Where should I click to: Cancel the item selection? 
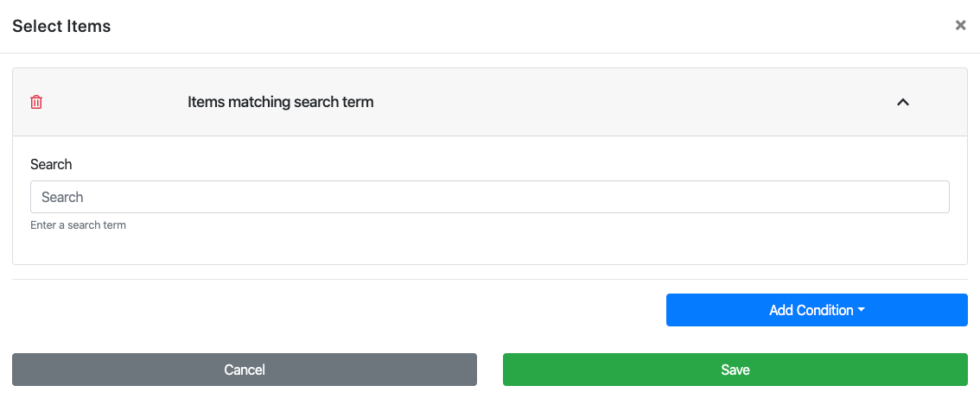[244, 370]
